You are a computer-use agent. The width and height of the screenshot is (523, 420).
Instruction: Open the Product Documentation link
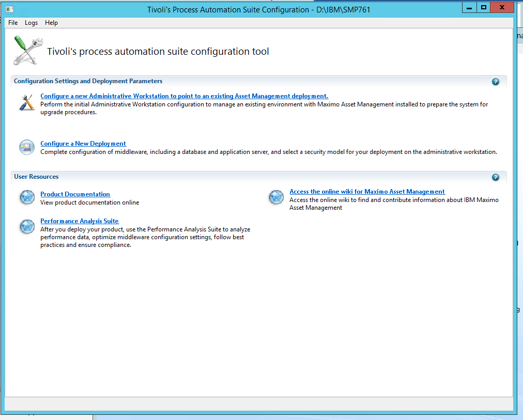[x=75, y=194]
